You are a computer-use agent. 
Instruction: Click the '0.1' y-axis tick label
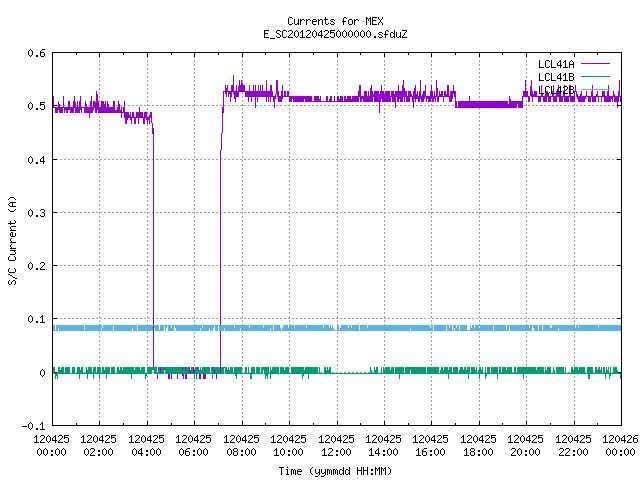pyautogui.click(x=36, y=319)
